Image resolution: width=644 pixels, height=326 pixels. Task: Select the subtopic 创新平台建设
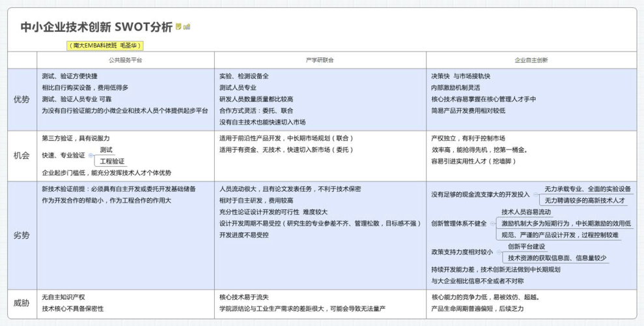pyautogui.click(x=527, y=246)
